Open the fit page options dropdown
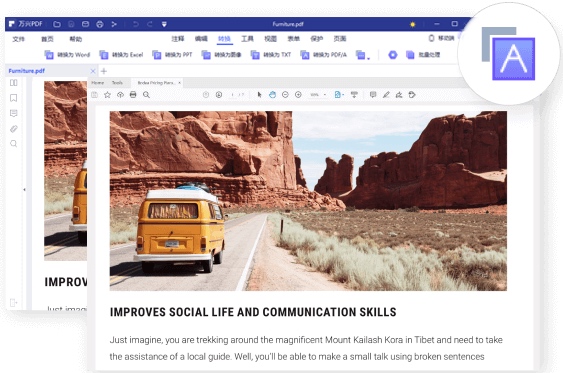The height and width of the screenshot is (373, 563). [339, 95]
